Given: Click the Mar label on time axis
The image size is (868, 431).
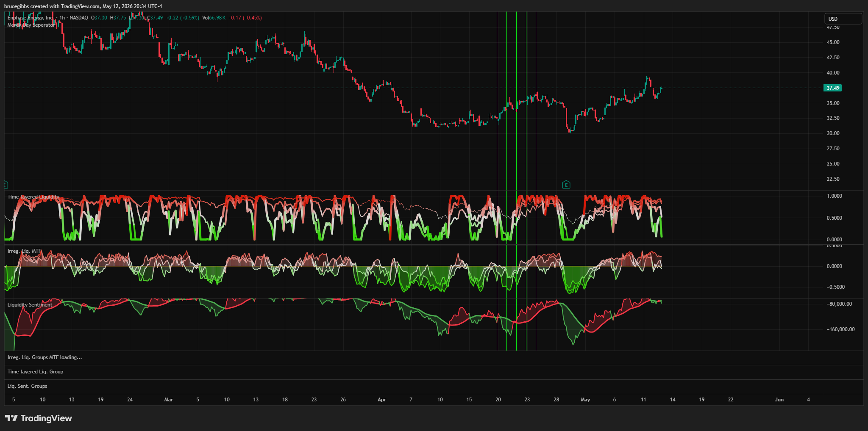Looking at the screenshot, I should coord(169,400).
